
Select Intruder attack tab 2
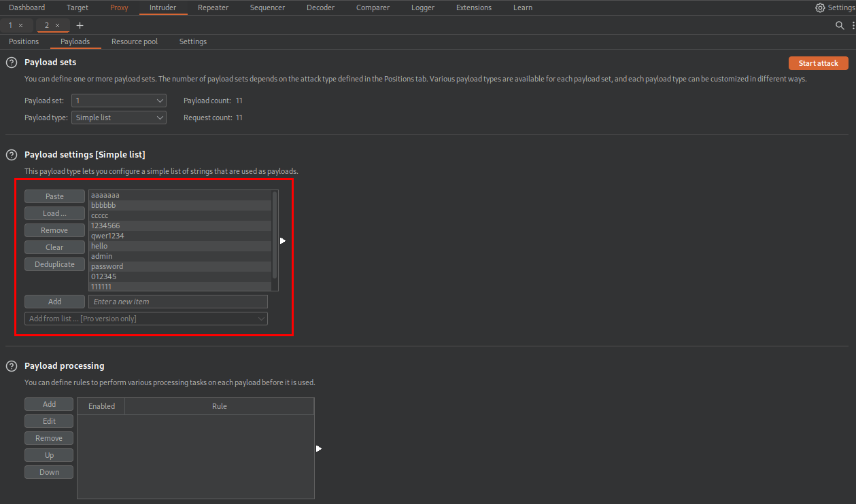[x=47, y=25]
